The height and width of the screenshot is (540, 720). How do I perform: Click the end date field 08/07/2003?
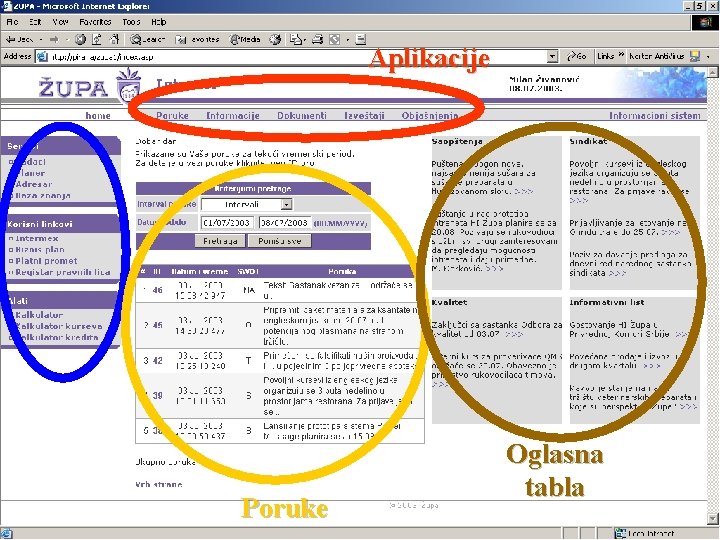tap(285, 223)
